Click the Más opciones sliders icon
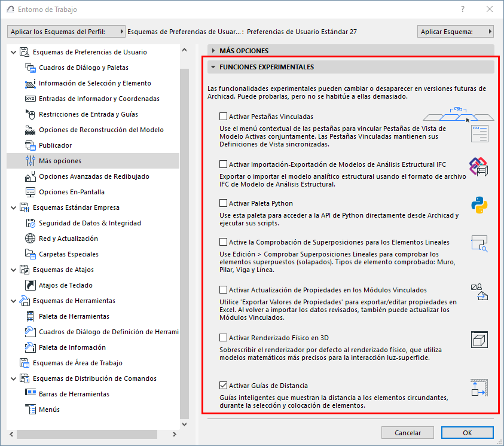The width and height of the screenshot is (504, 446). click(30, 161)
